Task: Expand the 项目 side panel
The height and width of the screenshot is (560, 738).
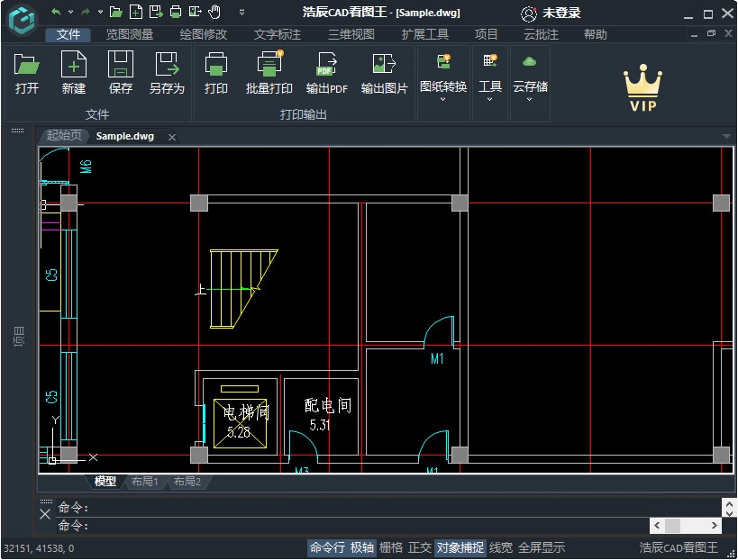Action: [19, 337]
